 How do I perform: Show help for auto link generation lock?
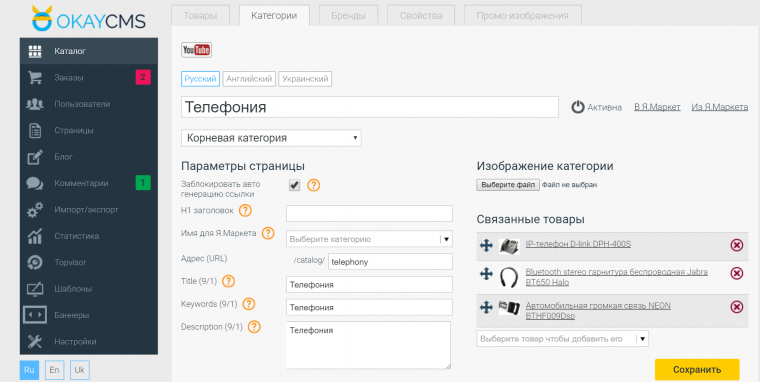click(314, 185)
